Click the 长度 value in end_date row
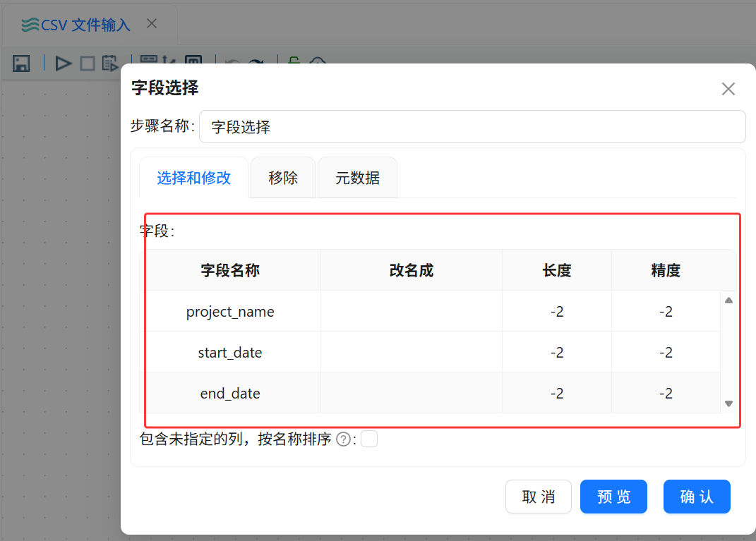Screen dimensions: 756x541 pyautogui.click(x=557, y=393)
